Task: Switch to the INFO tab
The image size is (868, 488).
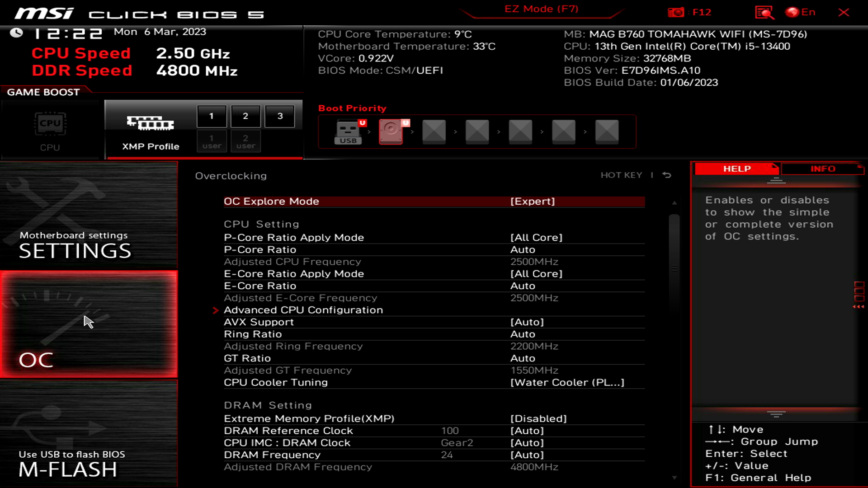Action: pos(822,169)
